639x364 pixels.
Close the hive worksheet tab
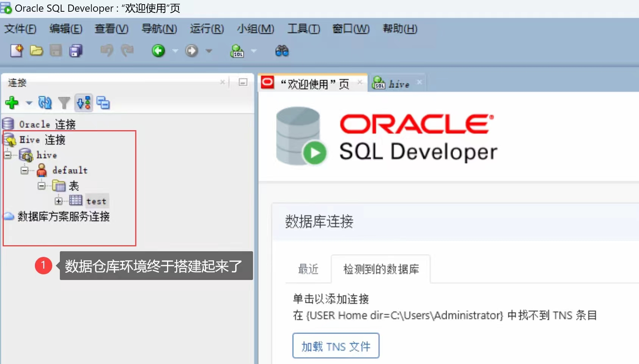pos(419,82)
